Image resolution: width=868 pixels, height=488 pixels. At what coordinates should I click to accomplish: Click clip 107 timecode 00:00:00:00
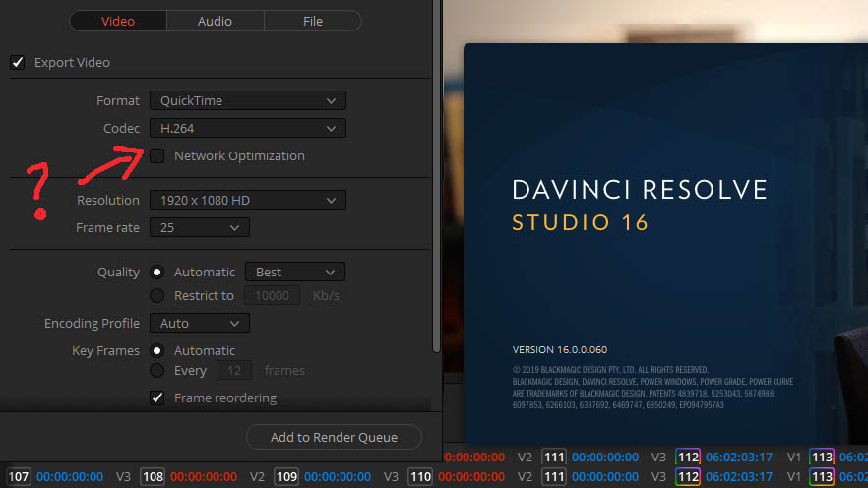(70, 476)
